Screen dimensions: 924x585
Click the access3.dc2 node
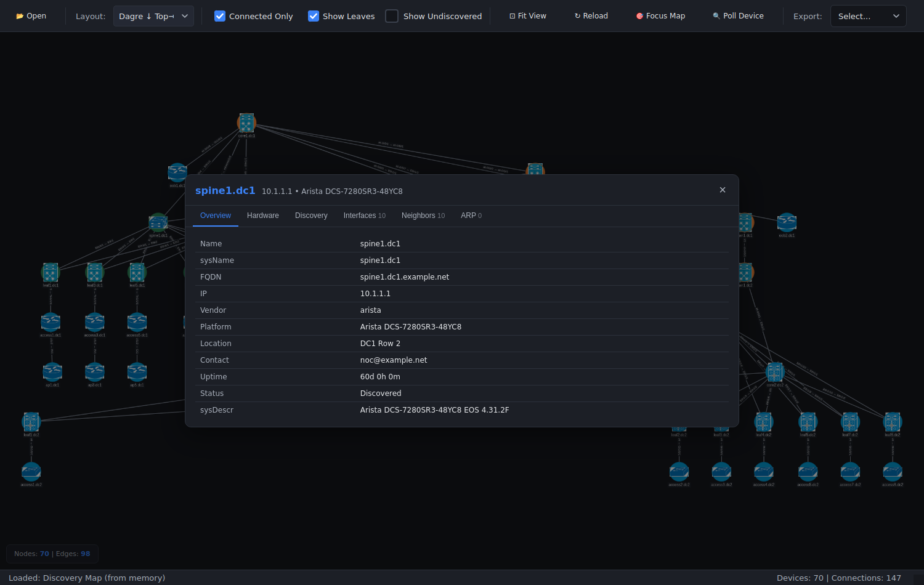coord(721,472)
